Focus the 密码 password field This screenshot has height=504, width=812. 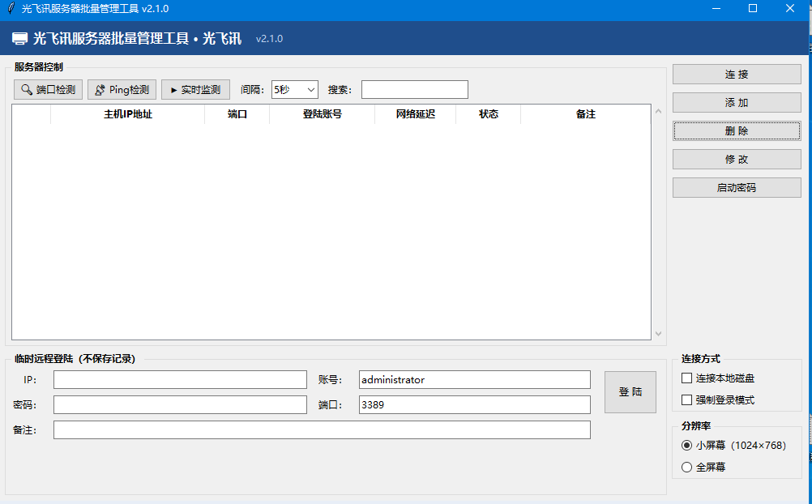click(180, 404)
